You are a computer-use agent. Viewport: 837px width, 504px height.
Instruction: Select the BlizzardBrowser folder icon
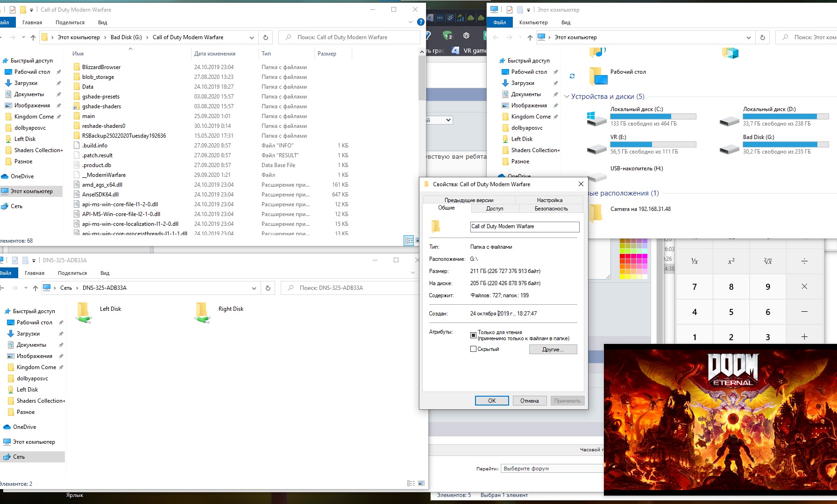pyautogui.click(x=77, y=67)
